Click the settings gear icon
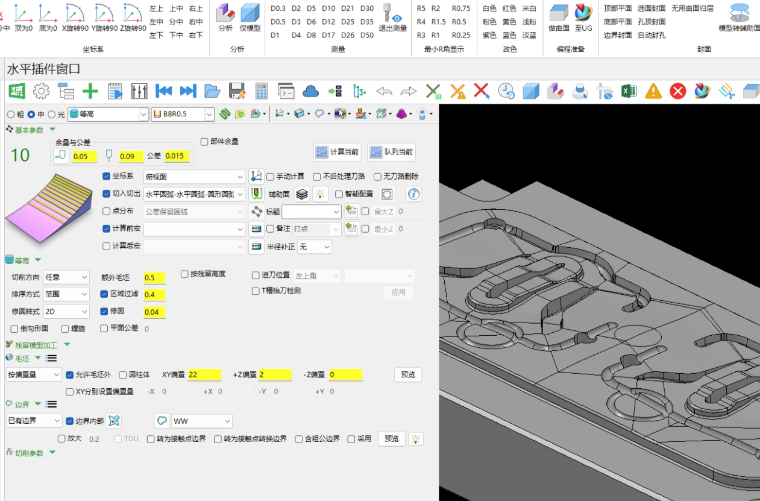The width and height of the screenshot is (760, 501). click(x=41, y=91)
